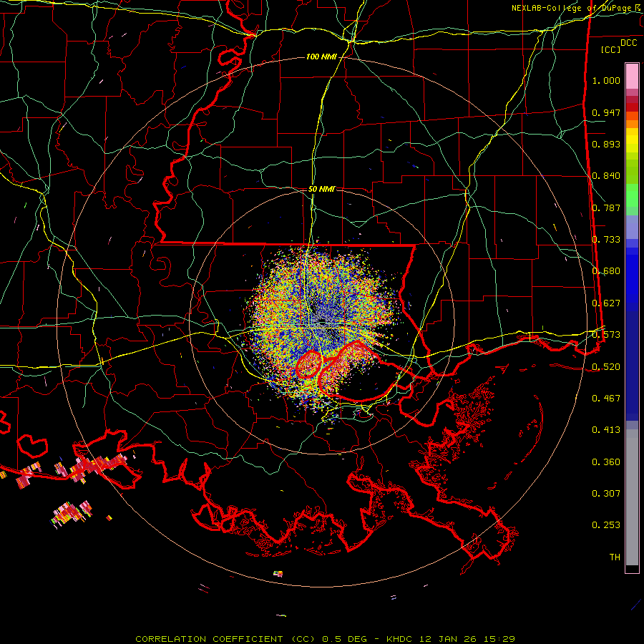Select the 0.733 scale value
The image size is (644, 644).
click(x=606, y=240)
